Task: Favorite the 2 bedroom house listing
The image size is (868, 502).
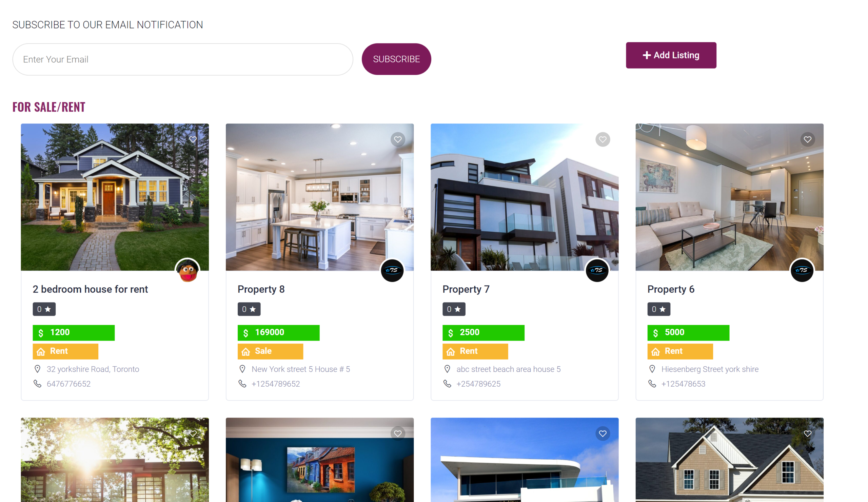Action: pos(193,139)
